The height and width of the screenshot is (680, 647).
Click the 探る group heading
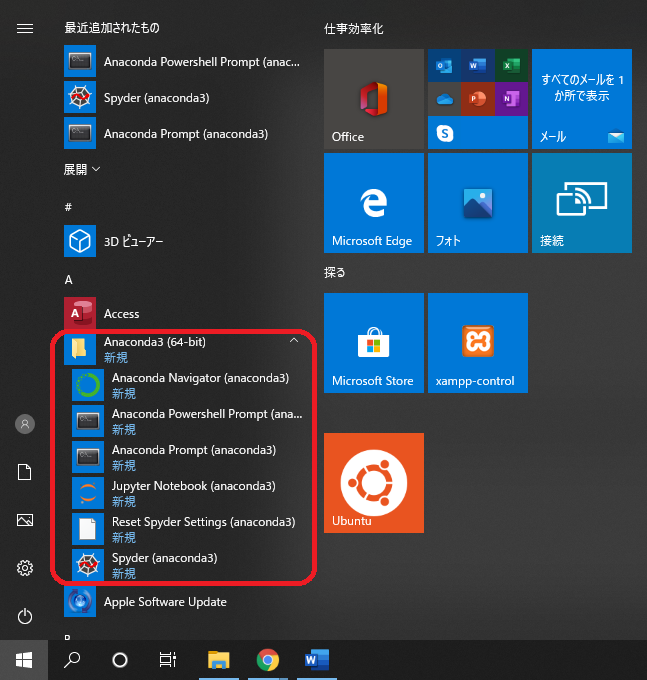[334, 273]
